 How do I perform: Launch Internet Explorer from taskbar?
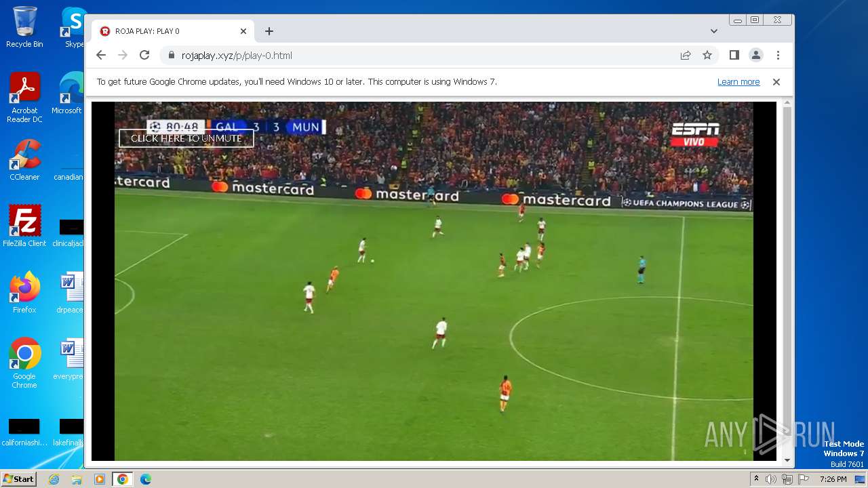54,479
